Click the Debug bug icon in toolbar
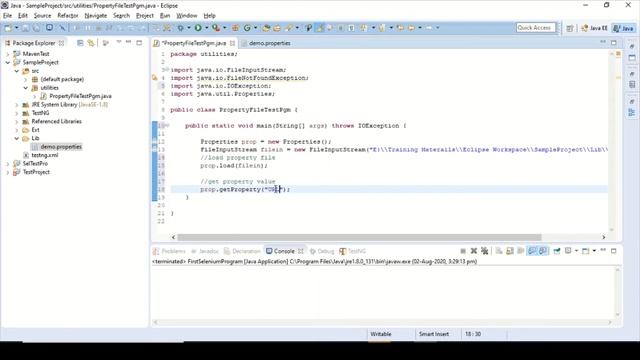Image resolution: width=640 pixels, height=360 pixels. [x=180, y=28]
